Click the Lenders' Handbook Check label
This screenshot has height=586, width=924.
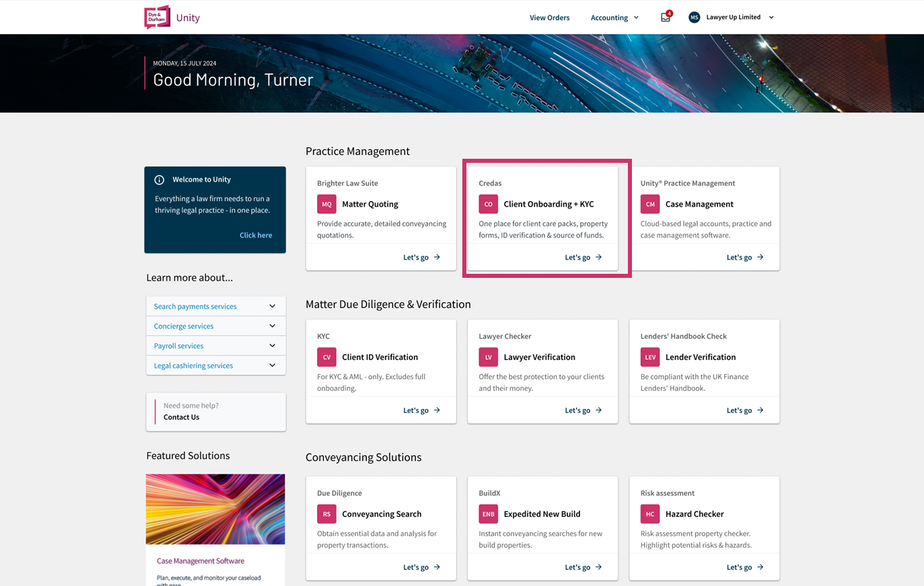(x=684, y=336)
